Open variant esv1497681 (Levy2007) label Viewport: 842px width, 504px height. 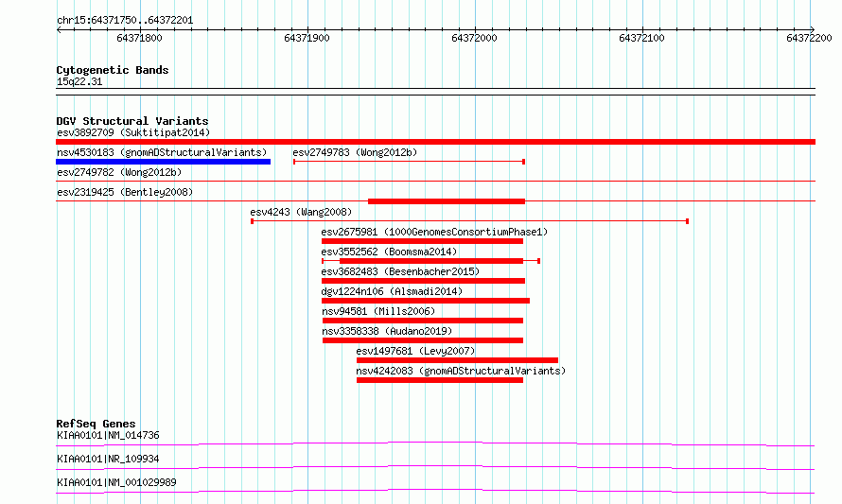(x=415, y=351)
